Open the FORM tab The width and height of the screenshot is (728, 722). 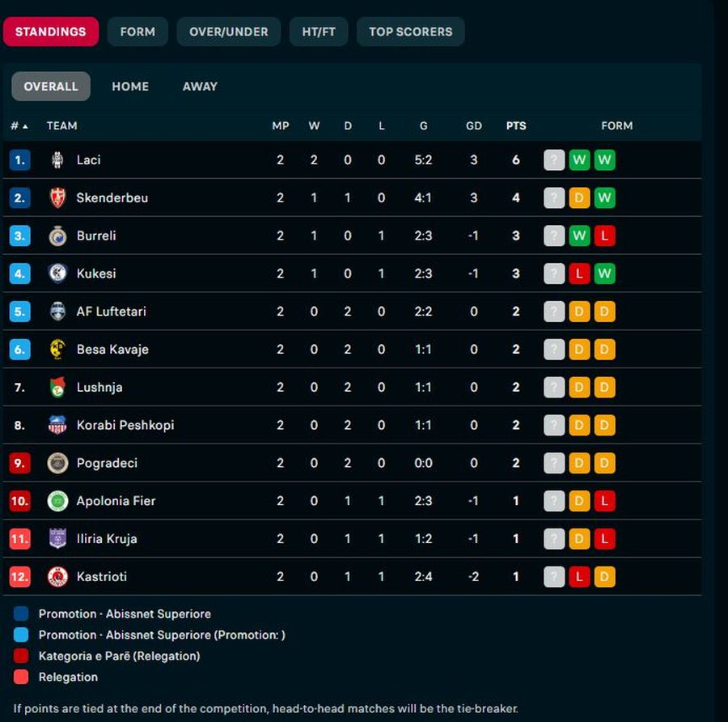[x=138, y=32]
